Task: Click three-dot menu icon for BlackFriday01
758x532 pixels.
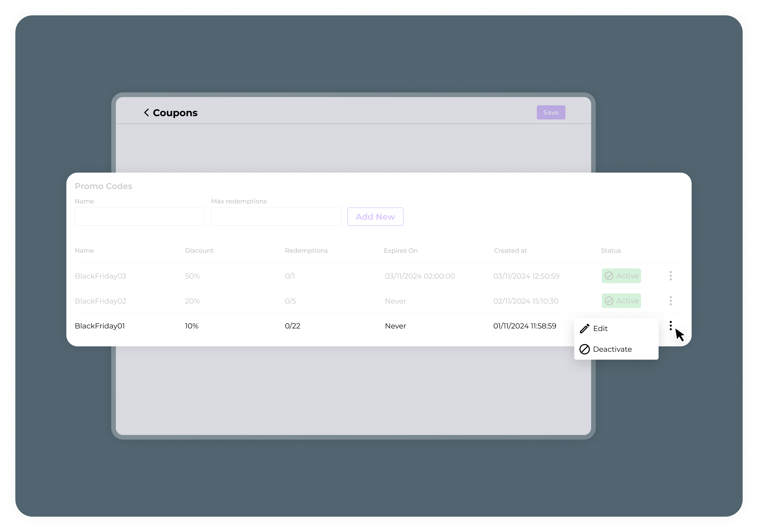Action: point(671,325)
